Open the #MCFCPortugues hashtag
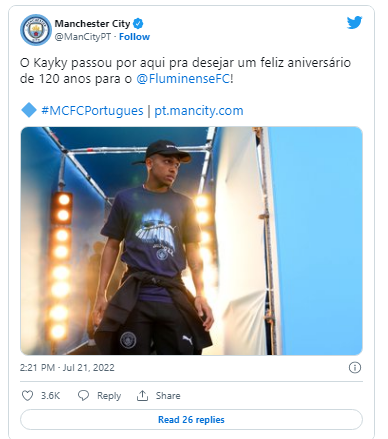This screenshot has width=388, height=439. (x=92, y=111)
